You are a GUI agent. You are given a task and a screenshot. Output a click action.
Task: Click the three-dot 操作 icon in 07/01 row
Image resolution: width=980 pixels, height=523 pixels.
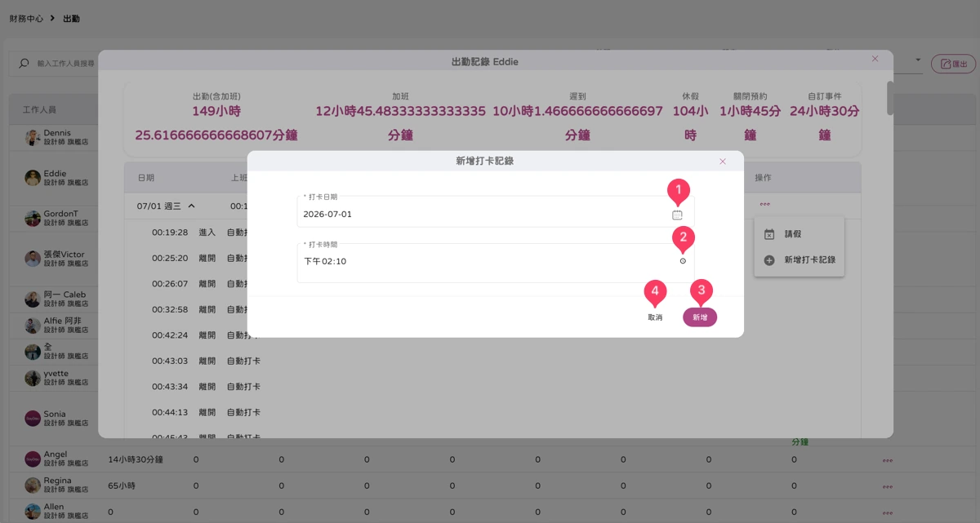click(764, 204)
